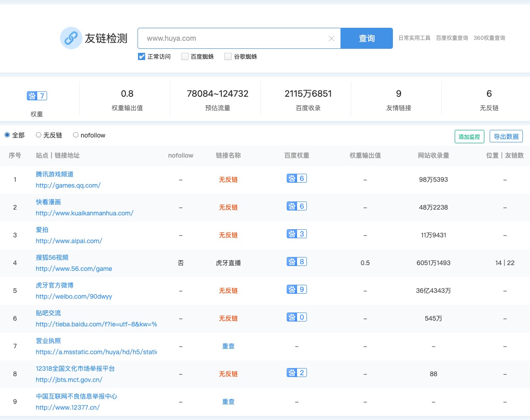Click the weight 8 badge for 搜狐56视频
Viewport: 530px width, 420px height.
[x=297, y=261]
